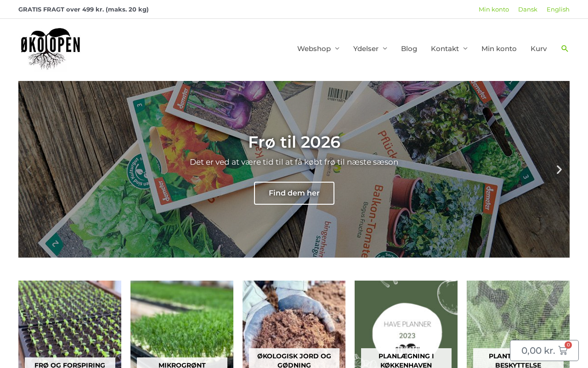Click the Find dem her button
This screenshot has height=368, width=588.
click(x=294, y=193)
